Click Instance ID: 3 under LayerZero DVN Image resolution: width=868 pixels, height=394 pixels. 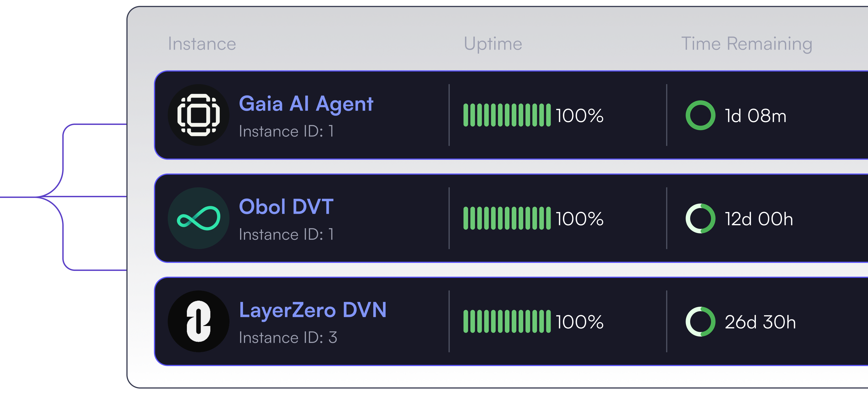pos(288,338)
